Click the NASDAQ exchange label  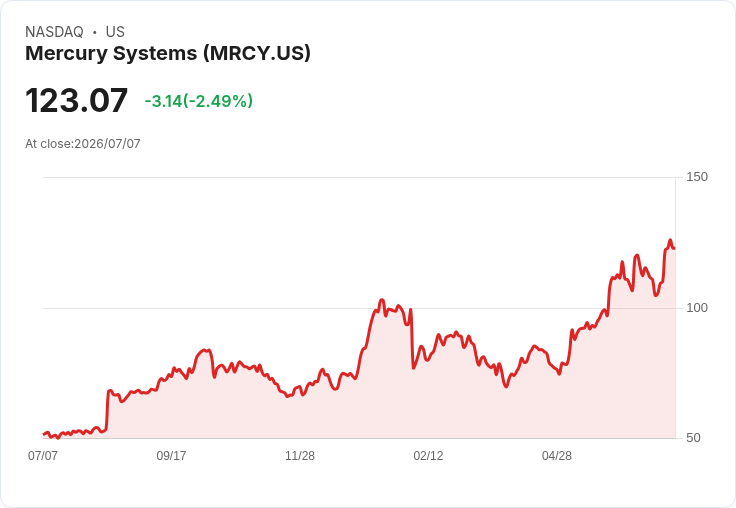click(54, 32)
